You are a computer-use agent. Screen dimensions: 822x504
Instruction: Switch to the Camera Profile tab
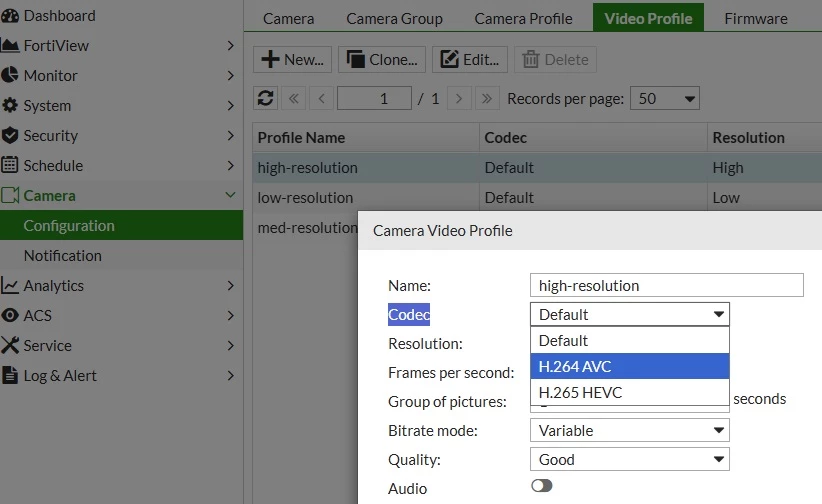point(523,18)
